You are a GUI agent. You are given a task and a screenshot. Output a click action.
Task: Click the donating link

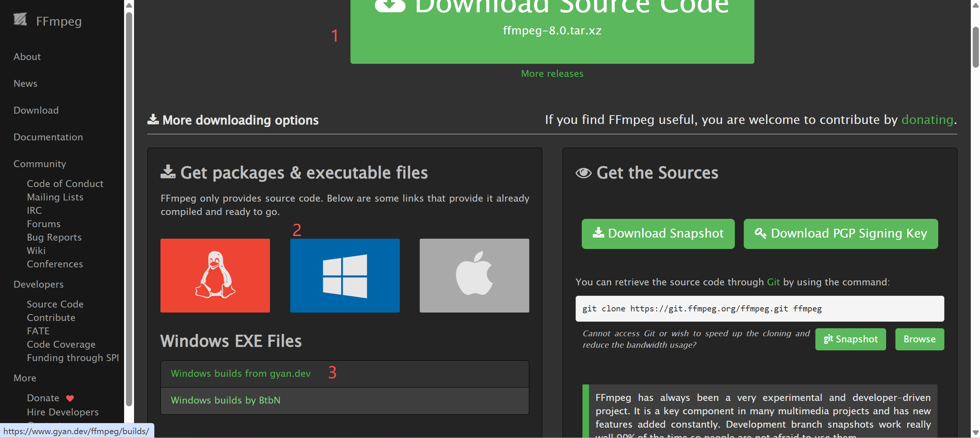click(927, 120)
